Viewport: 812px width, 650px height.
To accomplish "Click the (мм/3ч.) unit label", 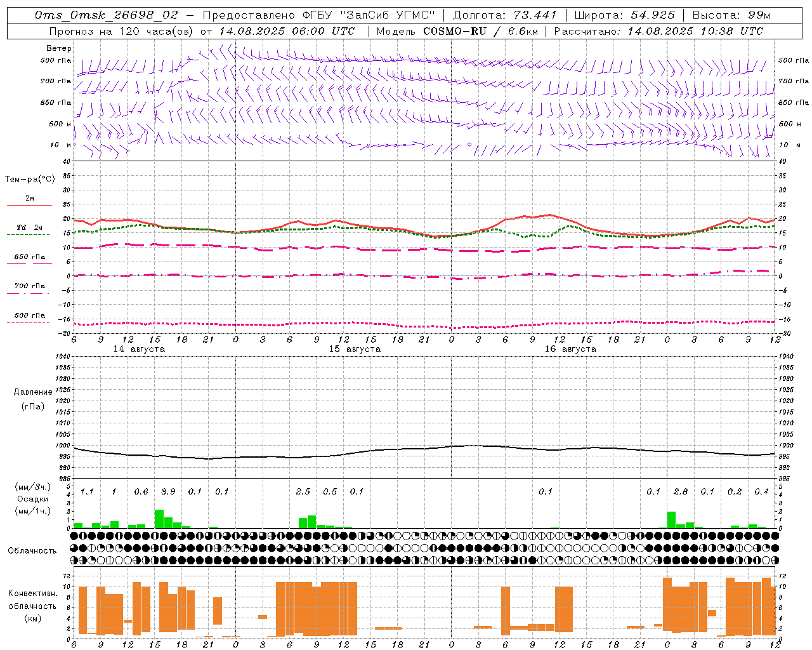I will point(32,487).
